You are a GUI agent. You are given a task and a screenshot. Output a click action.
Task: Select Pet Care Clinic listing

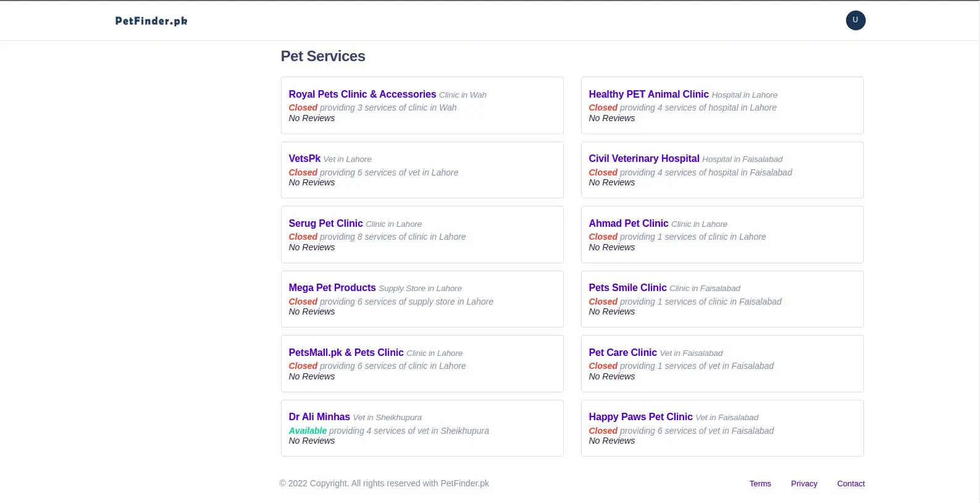pyautogui.click(x=622, y=353)
